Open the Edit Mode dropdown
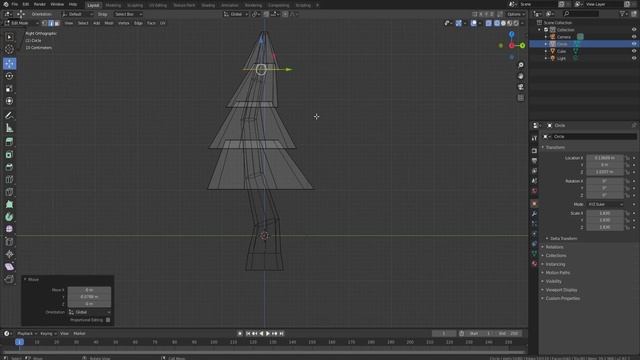The height and width of the screenshot is (360, 640). pyautogui.click(x=22, y=23)
